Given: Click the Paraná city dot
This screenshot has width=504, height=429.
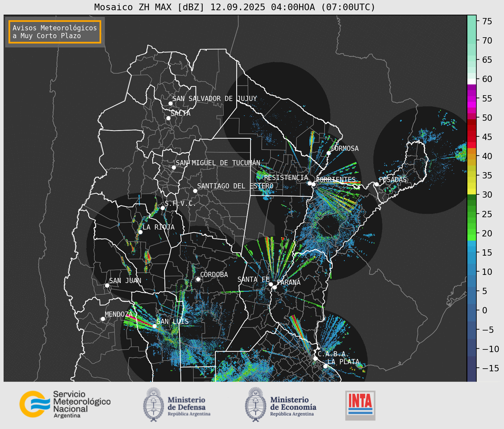Looking at the screenshot, I should click(x=275, y=287).
